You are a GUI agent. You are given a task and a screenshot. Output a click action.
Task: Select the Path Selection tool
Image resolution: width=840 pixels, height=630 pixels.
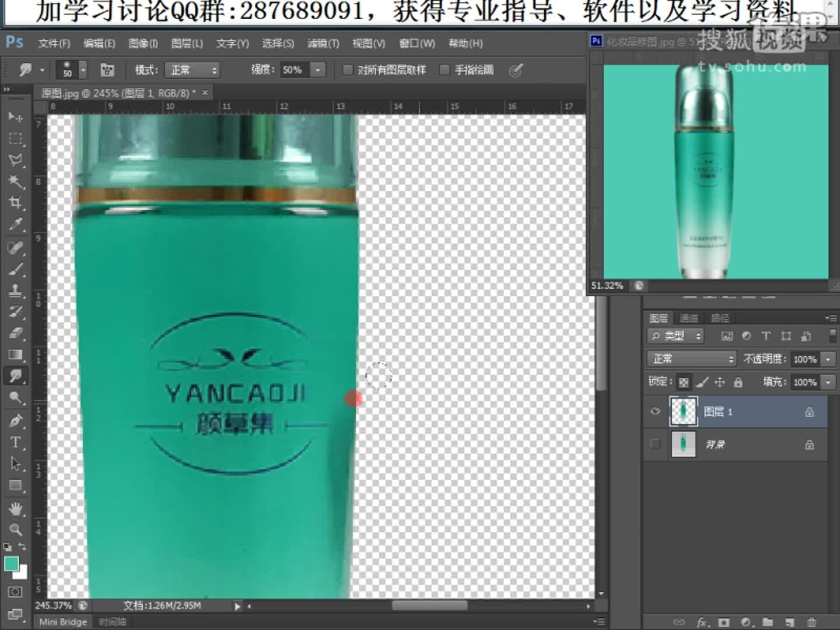point(15,464)
